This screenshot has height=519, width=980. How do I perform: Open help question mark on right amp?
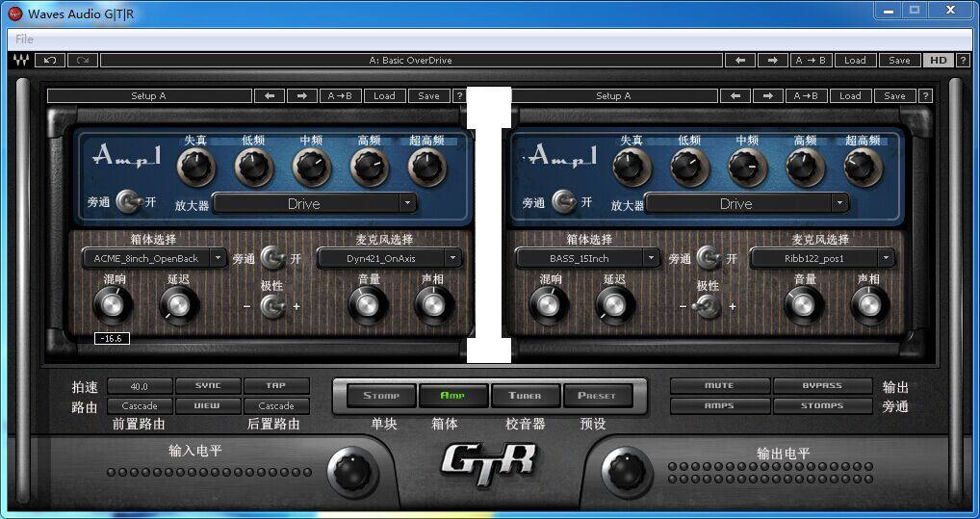925,95
